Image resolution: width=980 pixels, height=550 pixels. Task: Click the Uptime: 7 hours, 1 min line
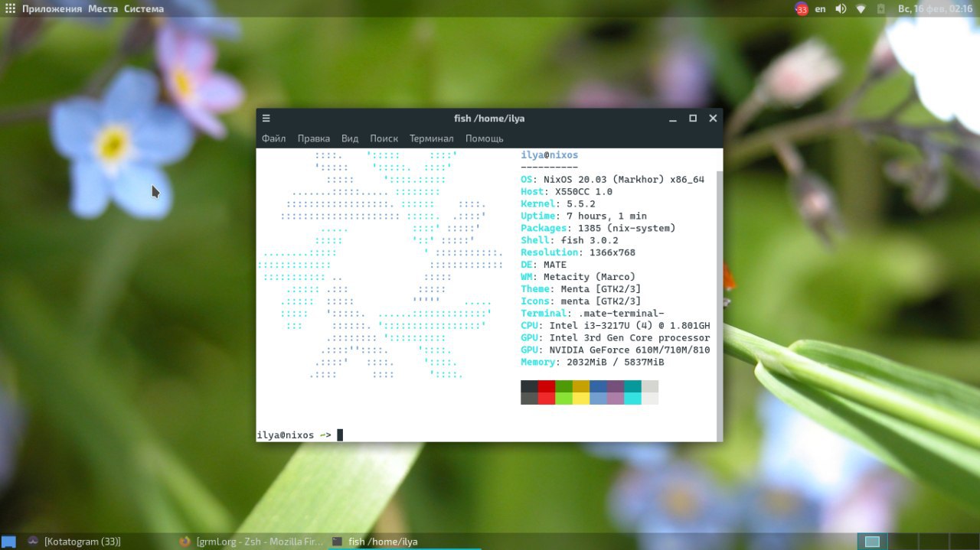[x=583, y=216]
